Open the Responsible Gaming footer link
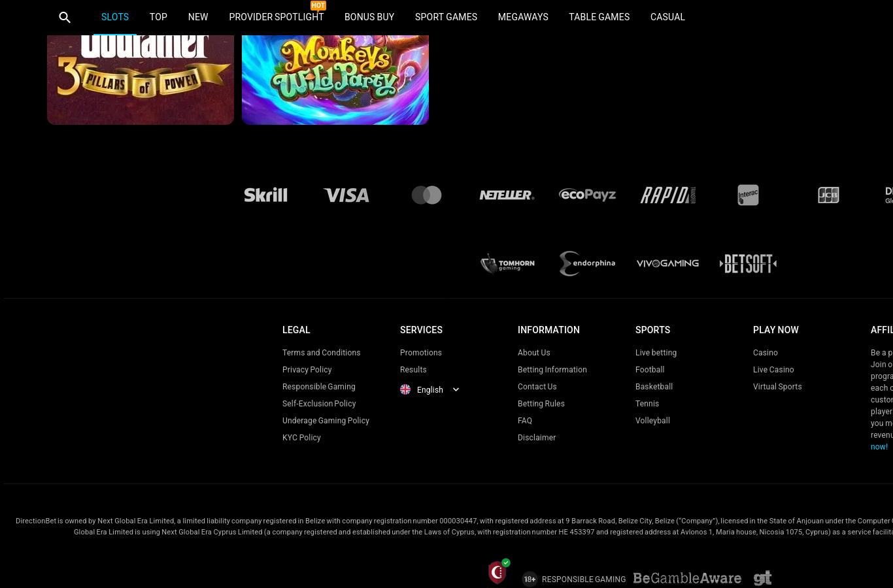Screen dimensions: 893x588 pos(319,387)
